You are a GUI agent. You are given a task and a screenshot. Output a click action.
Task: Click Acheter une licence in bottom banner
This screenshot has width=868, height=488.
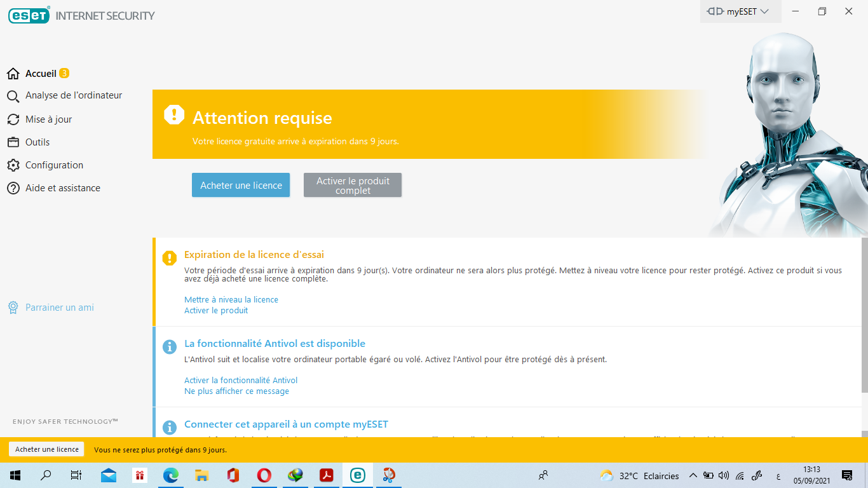coord(47,449)
